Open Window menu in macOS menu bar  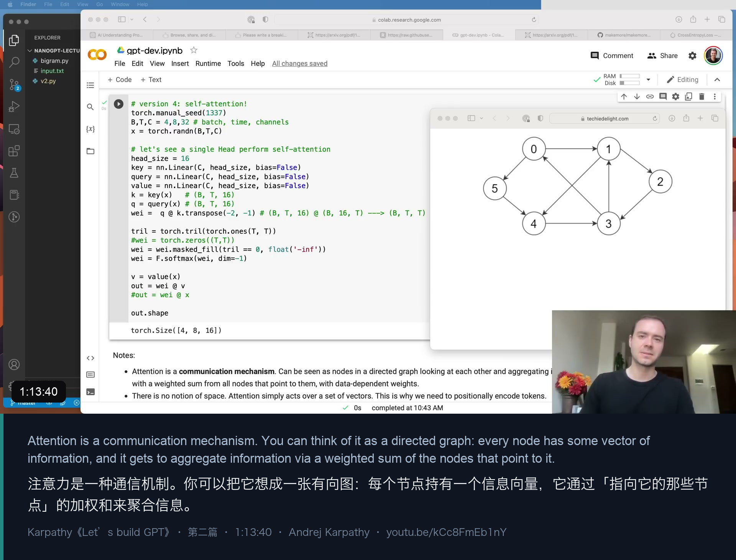pyautogui.click(x=120, y=4)
